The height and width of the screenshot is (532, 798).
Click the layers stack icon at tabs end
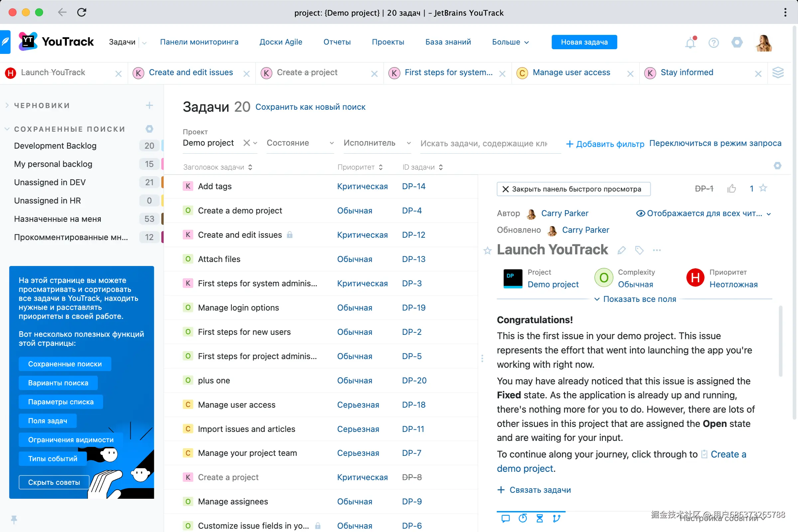pos(778,72)
